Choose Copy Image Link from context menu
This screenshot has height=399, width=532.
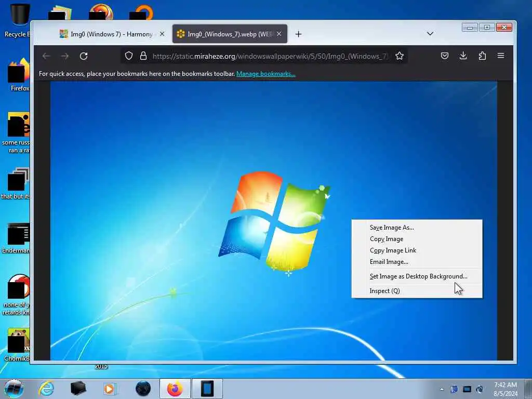pos(417,250)
